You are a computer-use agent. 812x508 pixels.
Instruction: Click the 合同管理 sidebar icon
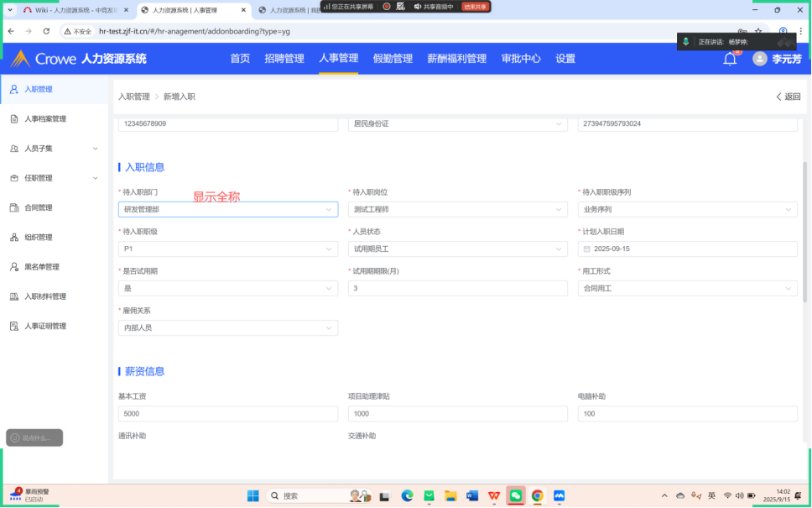click(14, 207)
